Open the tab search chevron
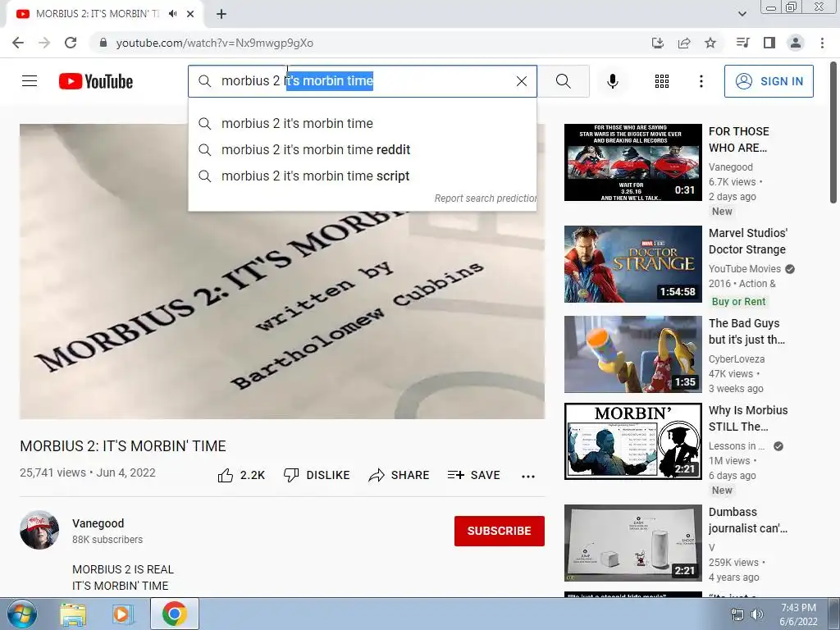840x630 pixels. pos(742,14)
